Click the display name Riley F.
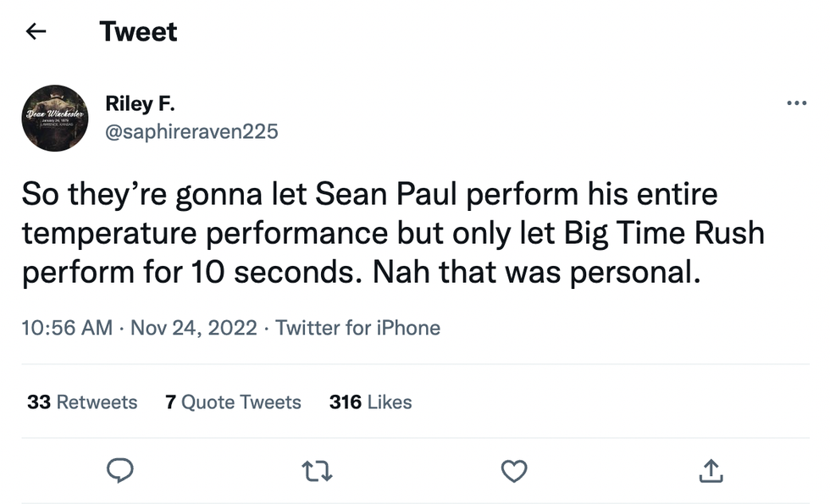The width and height of the screenshot is (830, 504). pyautogui.click(x=140, y=103)
